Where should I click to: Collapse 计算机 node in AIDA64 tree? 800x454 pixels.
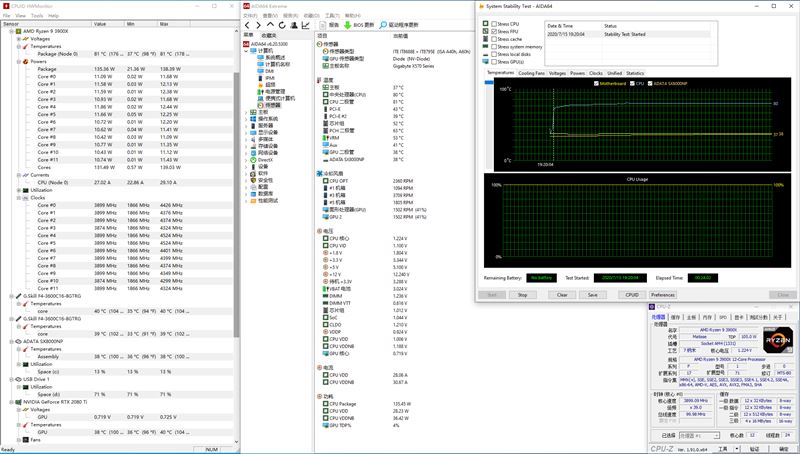(246, 51)
